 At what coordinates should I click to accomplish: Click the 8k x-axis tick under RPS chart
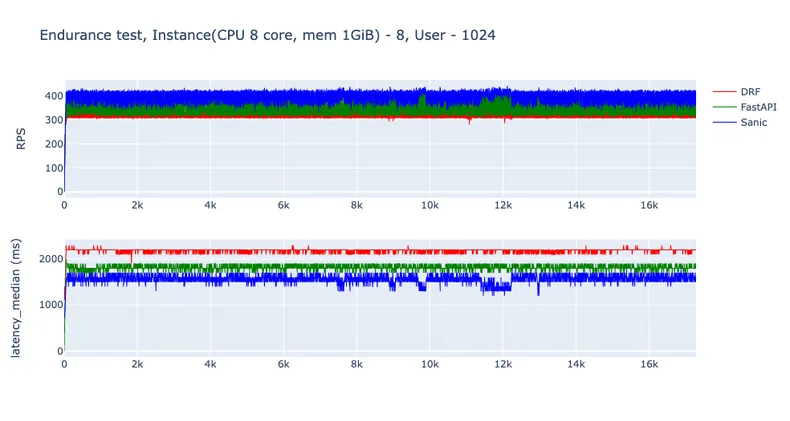point(356,205)
